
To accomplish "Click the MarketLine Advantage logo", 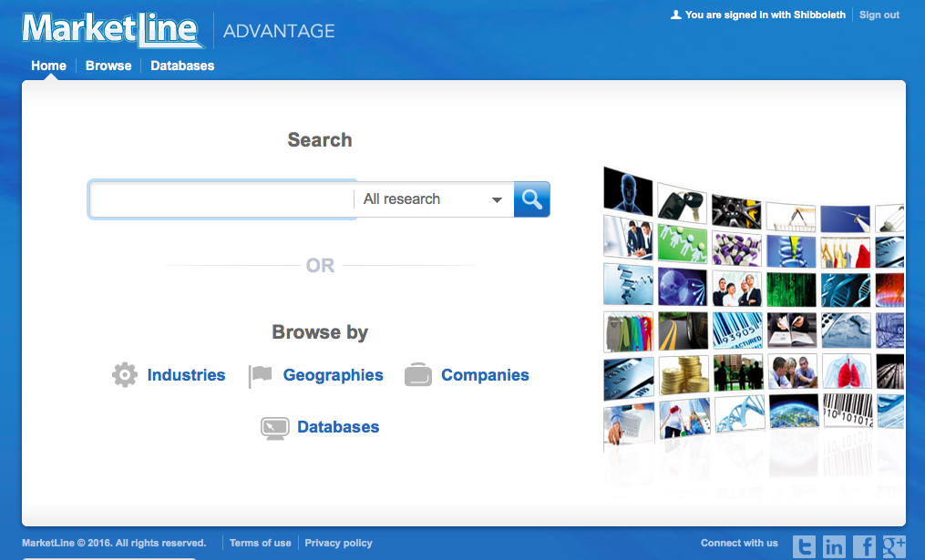I will tap(179, 30).
